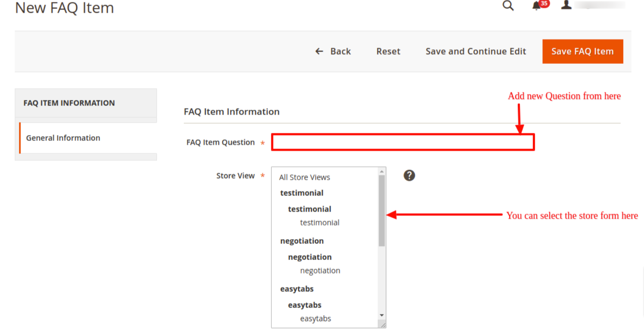The image size is (644, 329).
Task: Open the admin user account icon
Action: [566, 5]
